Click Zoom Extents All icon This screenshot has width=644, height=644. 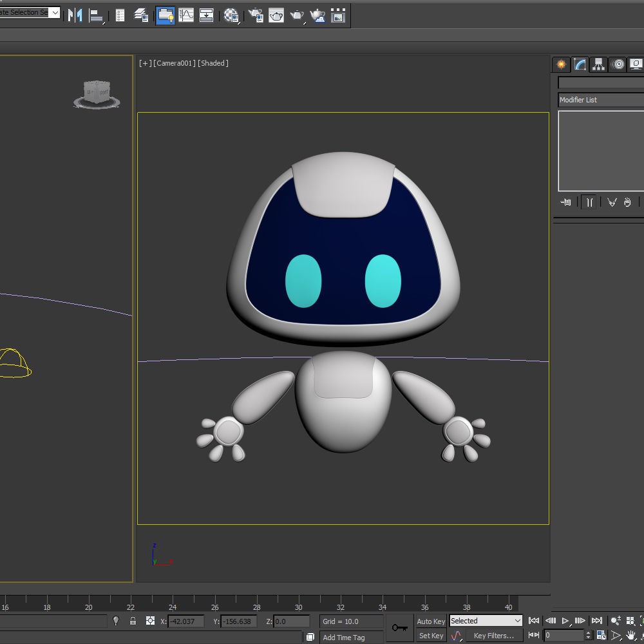(630, 621)
